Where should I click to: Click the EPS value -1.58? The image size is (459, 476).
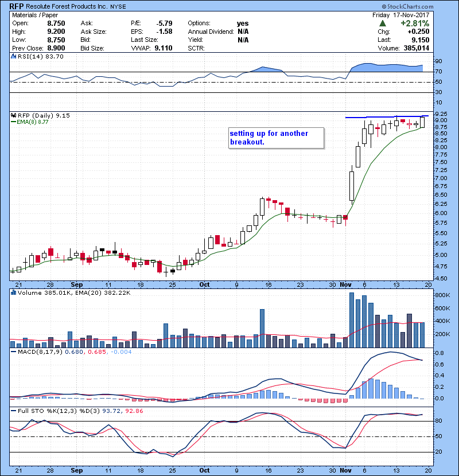point(164,32)
